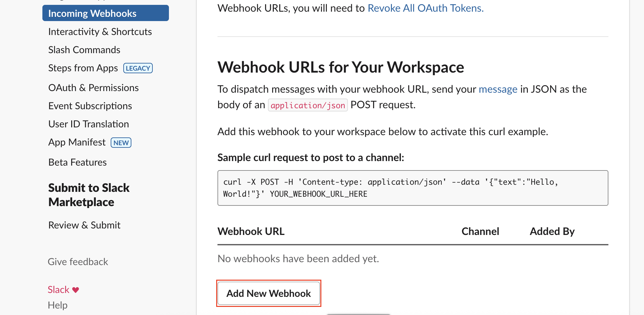The height and width of the screenshot is (315, 644).
Task: Click the LEGACY badge beside Steps from Apps
Action: 138,68
